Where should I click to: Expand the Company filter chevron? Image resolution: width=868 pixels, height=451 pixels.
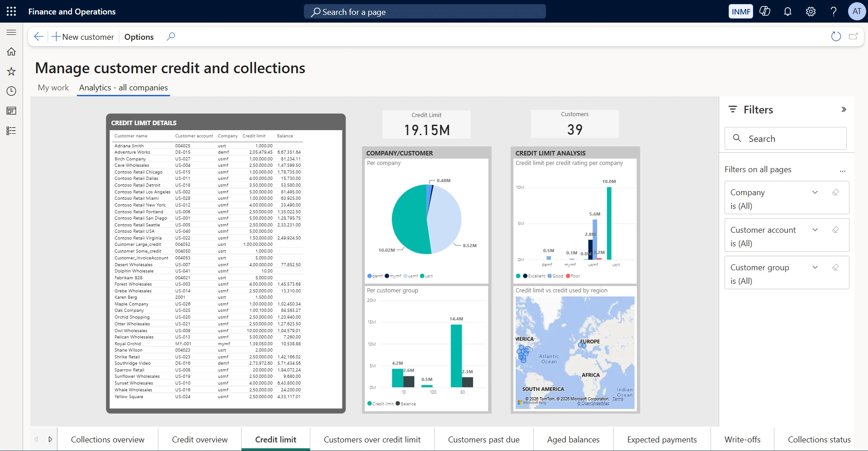(x=815, y=192)
